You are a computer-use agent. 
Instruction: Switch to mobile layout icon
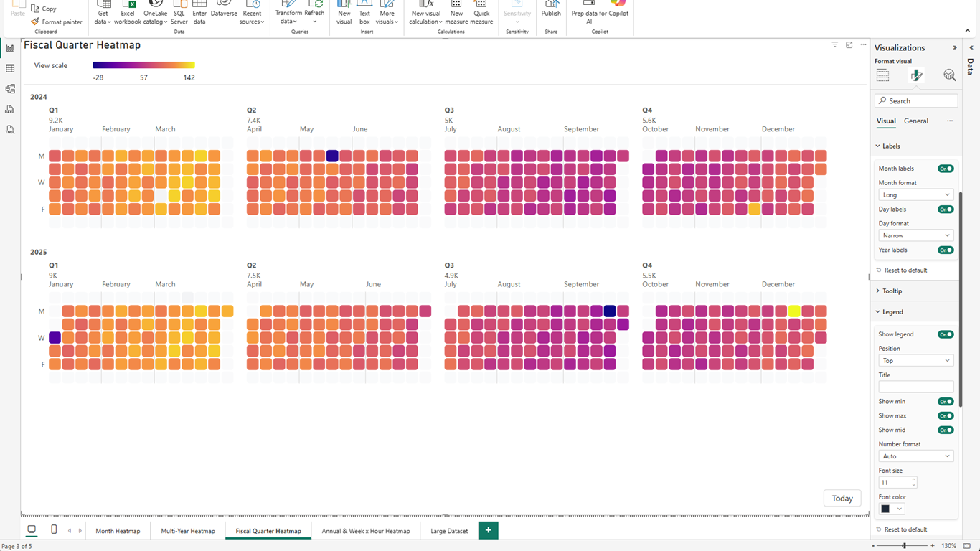pyautogui.click(x=54, y=529)
